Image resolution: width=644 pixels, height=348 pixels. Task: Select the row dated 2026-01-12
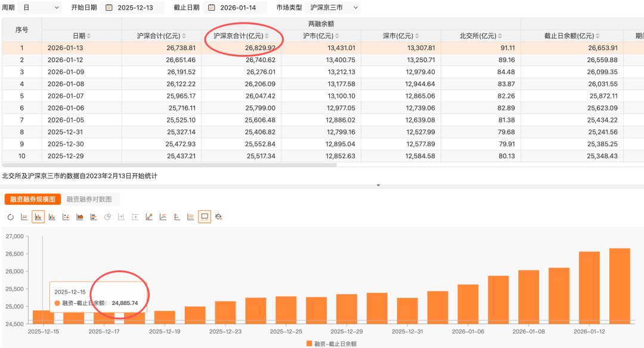(323, 60)
